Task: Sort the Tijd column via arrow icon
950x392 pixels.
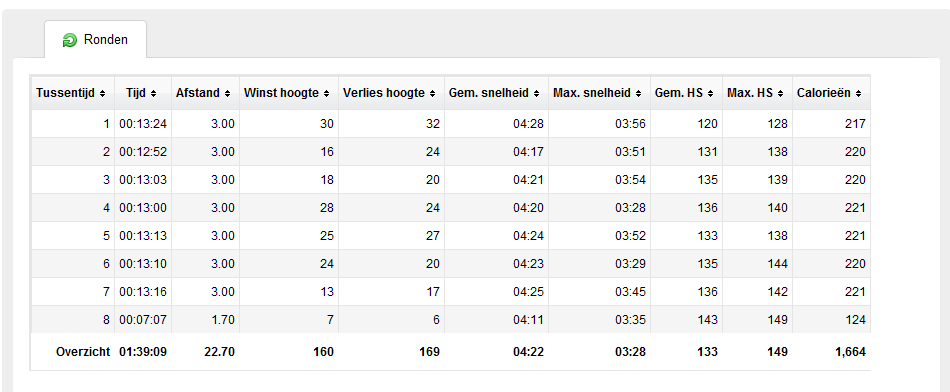Action: [153, 93]
